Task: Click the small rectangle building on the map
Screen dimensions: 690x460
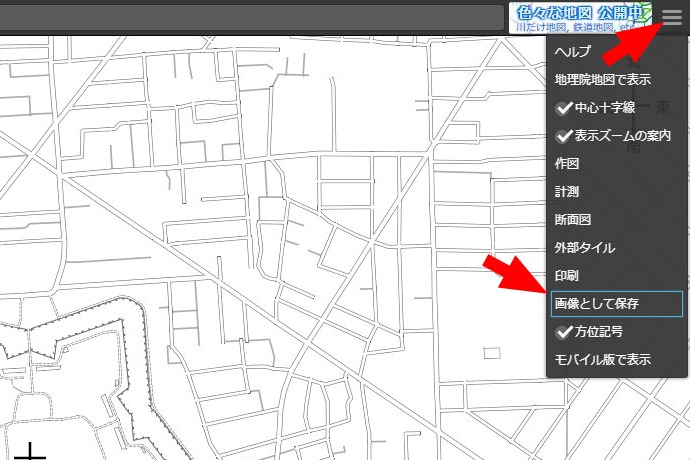Action: [491, 353]
